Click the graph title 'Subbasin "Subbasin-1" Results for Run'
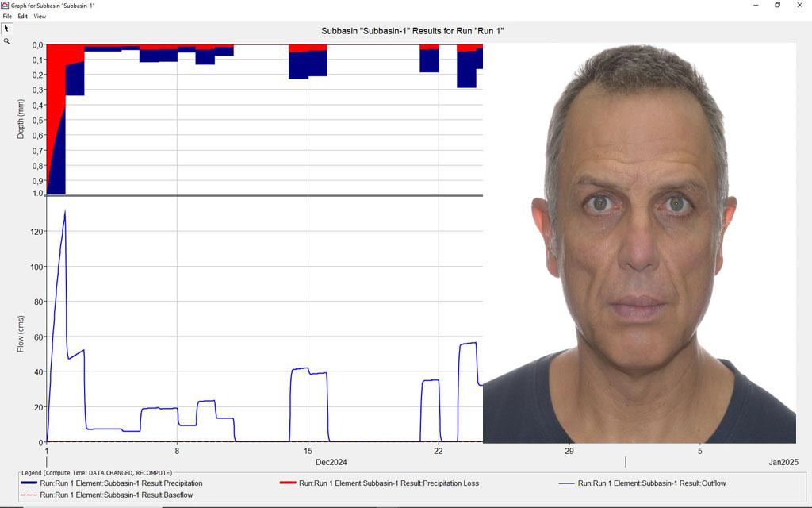Screen dimensions: 812x508 [412, 31]
